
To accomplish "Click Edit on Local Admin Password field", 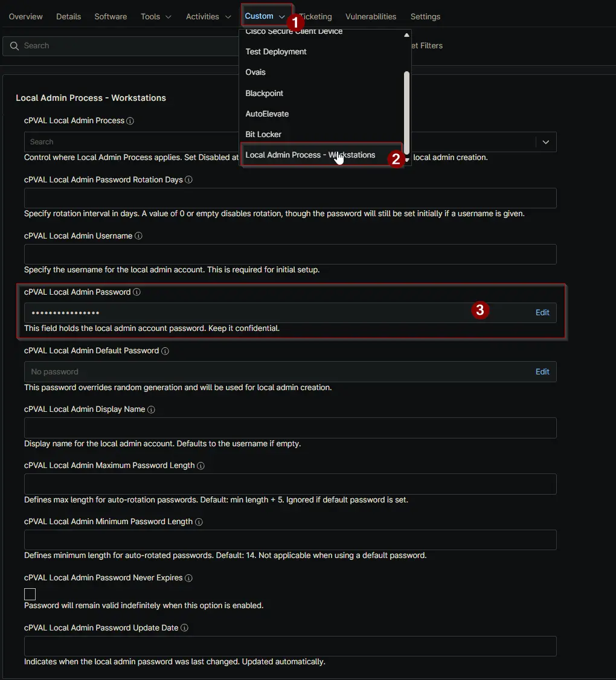I will pyautogui.click(x=542, y=313).
